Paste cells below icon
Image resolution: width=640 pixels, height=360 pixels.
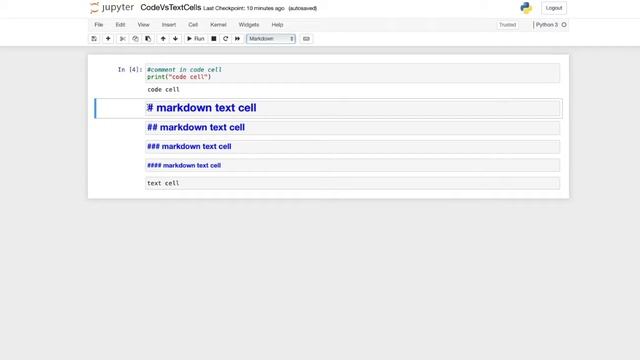(x=148, y=39)
